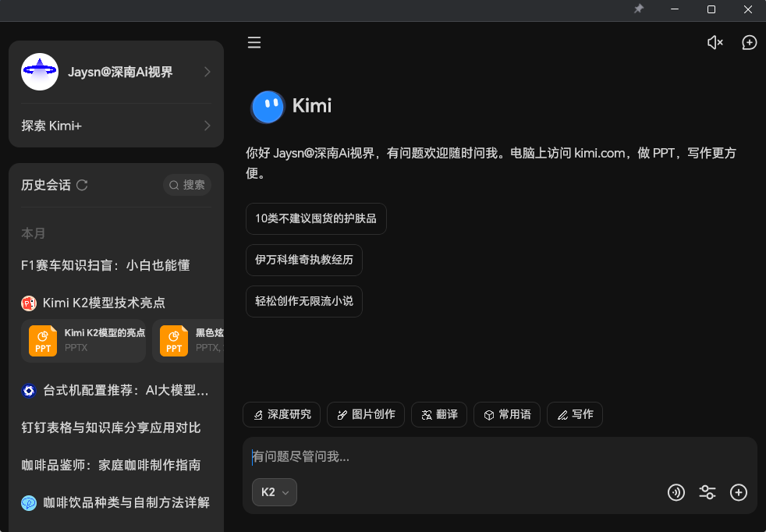The height and width of the screenshot is (532, 766).
Task: Click the 轻松创作无限流小说 suggestion
Action: coord(304,301)
